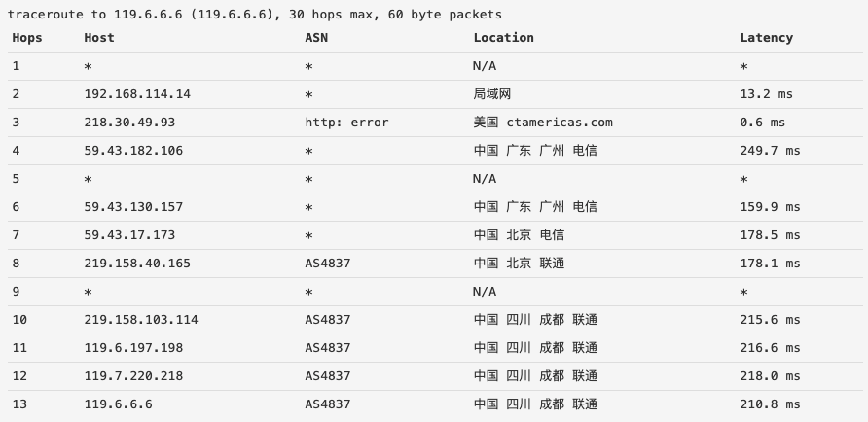The width and height of the screenshot is (868, 422).
Task: Select host IP 119.7.220.218
Action: [x=133, y=376]
